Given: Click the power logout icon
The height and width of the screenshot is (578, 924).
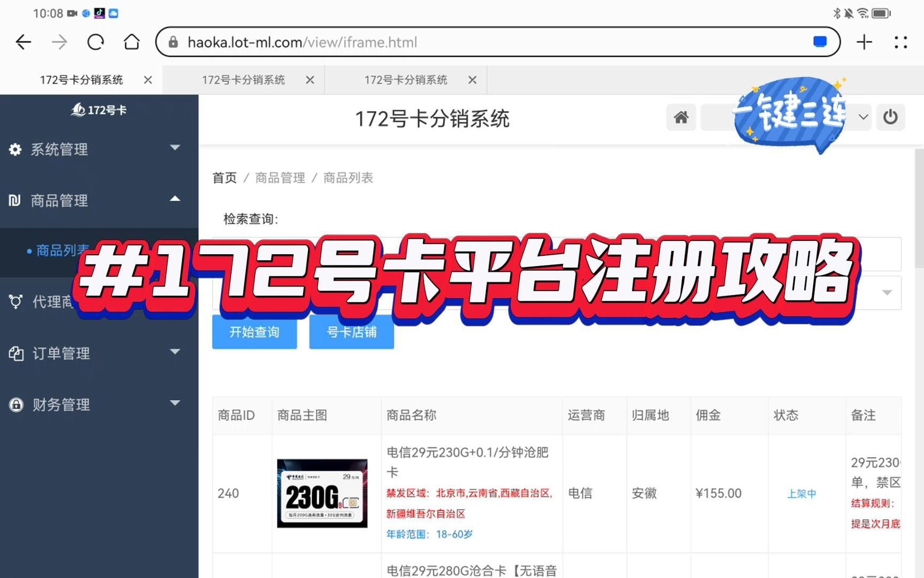Looking at the screenshot, I should click(x=890, y=117).
